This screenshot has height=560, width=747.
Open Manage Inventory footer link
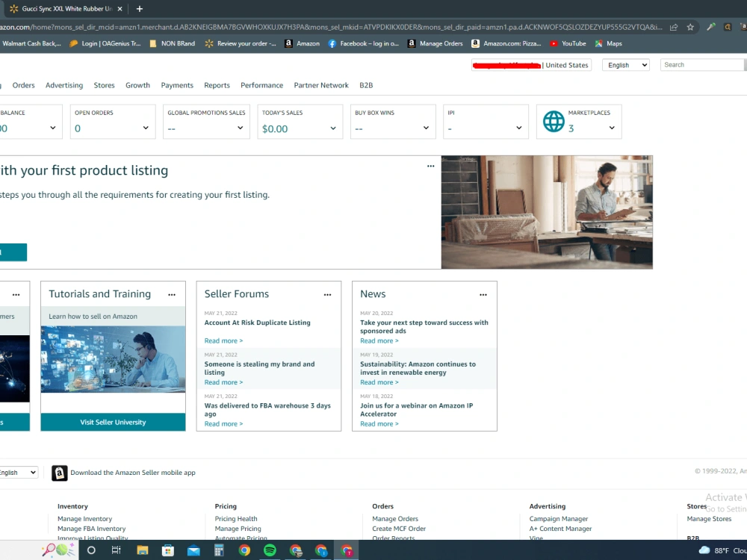(85, 519)
